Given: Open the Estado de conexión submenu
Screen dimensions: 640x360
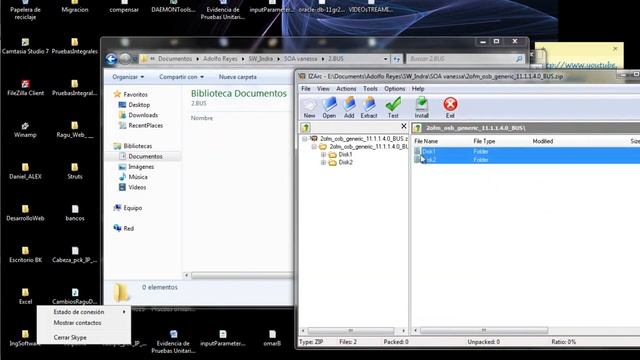Looking at the screenshot, I should click(x=84, y=312).
